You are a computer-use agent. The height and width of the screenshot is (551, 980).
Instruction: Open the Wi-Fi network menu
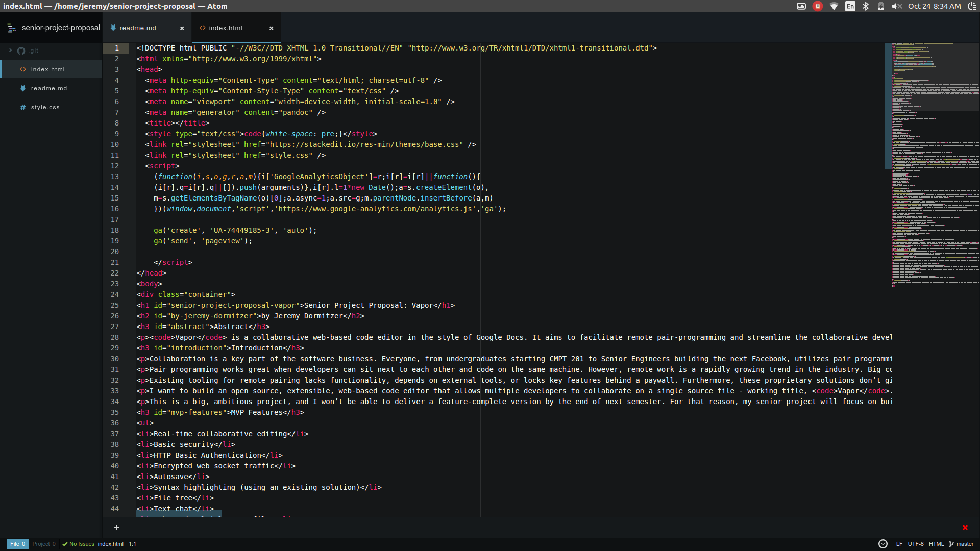(834, 6)
